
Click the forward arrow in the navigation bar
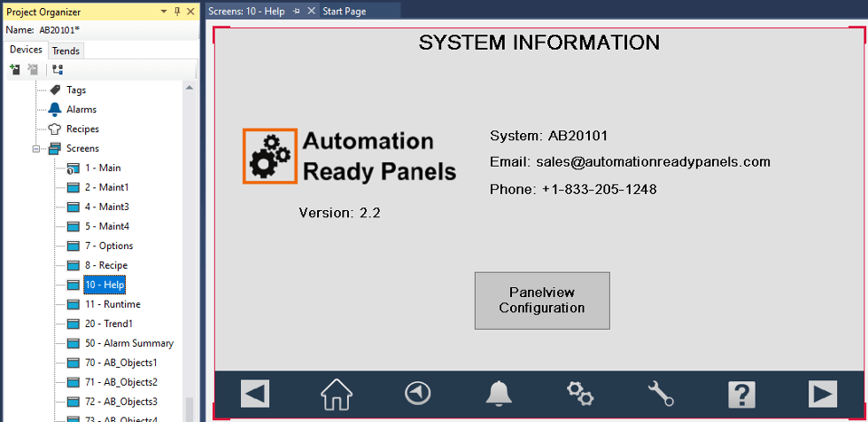point(823,395)
